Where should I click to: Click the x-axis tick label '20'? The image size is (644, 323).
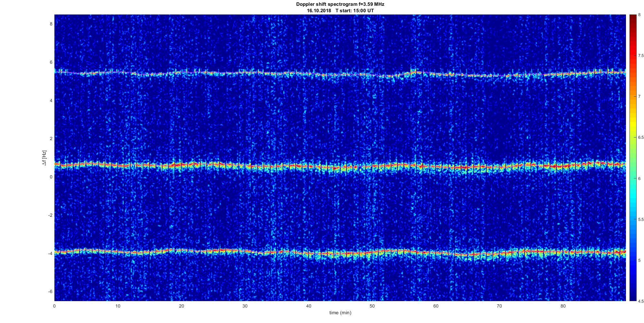coord(182,306)
